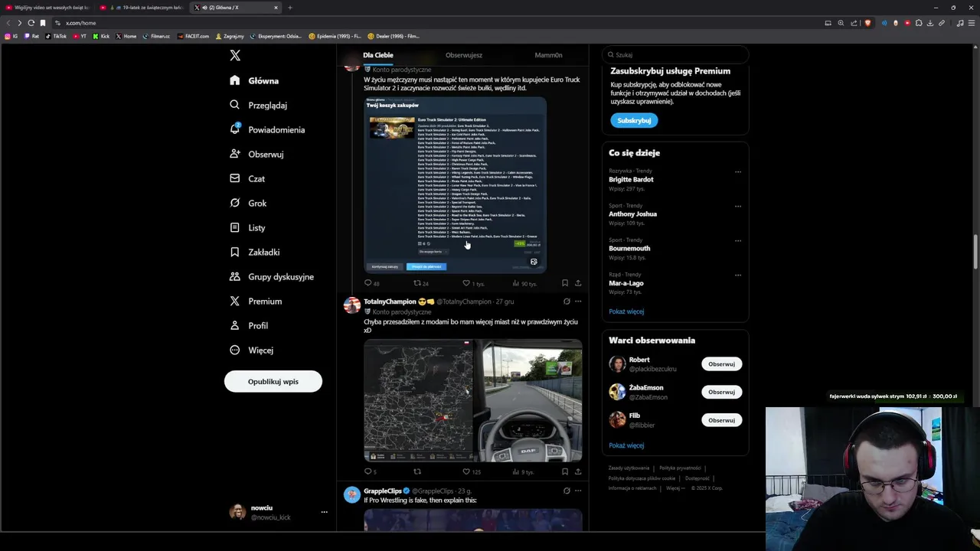980x551 pixels.
Task: Open the truck map image in post
Action: (418, 401)
